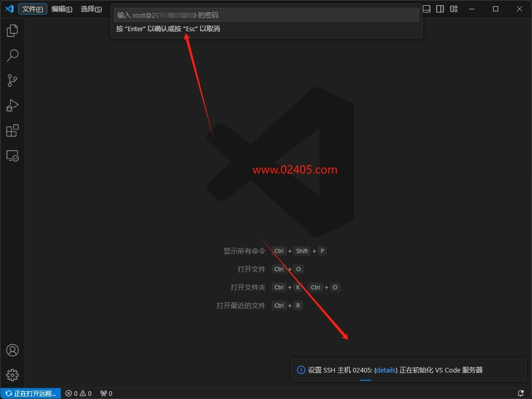The image size is (532, 399).
Task: Open the 编辑(E) menu
Action: tap(62, 9)
